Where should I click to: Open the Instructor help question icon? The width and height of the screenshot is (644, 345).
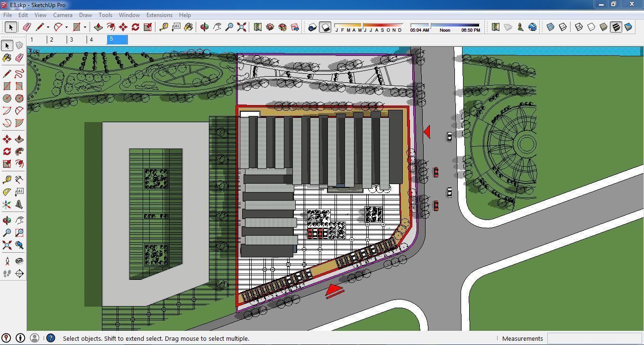[51, 338]
